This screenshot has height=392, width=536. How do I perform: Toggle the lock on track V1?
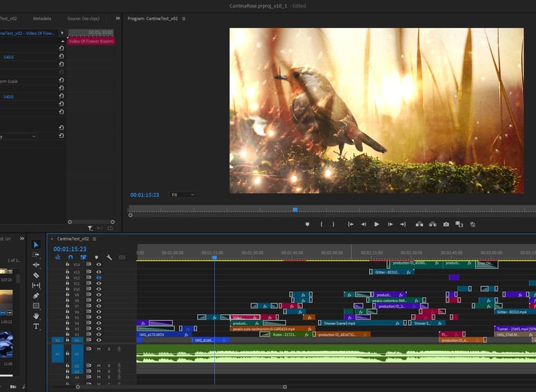tap(68, 340)
